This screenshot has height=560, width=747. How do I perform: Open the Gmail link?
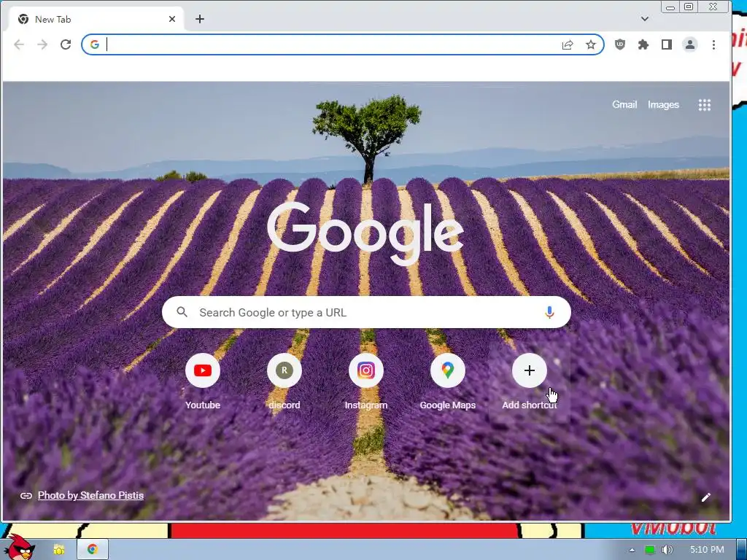[x=624, y=105]
